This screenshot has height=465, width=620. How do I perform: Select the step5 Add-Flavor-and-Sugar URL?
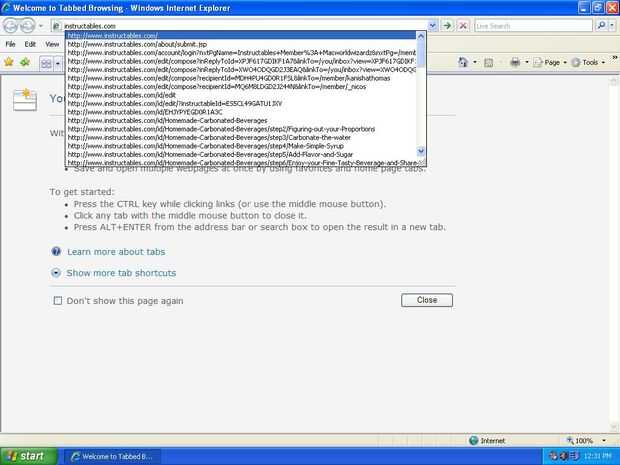(x=241, y=155)
